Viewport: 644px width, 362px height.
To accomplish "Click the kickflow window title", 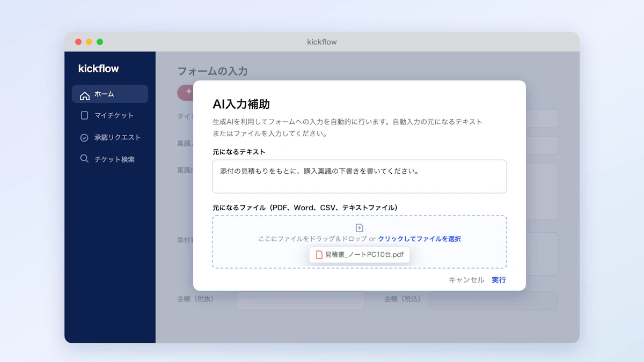I will click(322, 42).
